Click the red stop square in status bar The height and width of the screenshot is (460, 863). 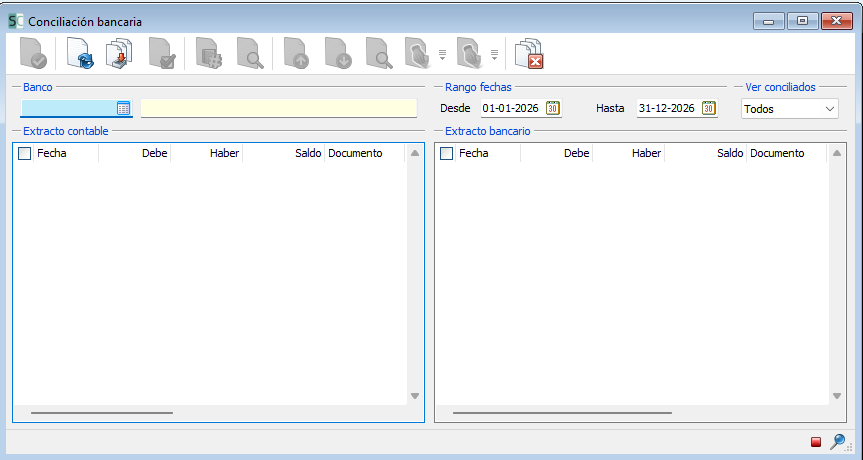click(x=816, y=442)
